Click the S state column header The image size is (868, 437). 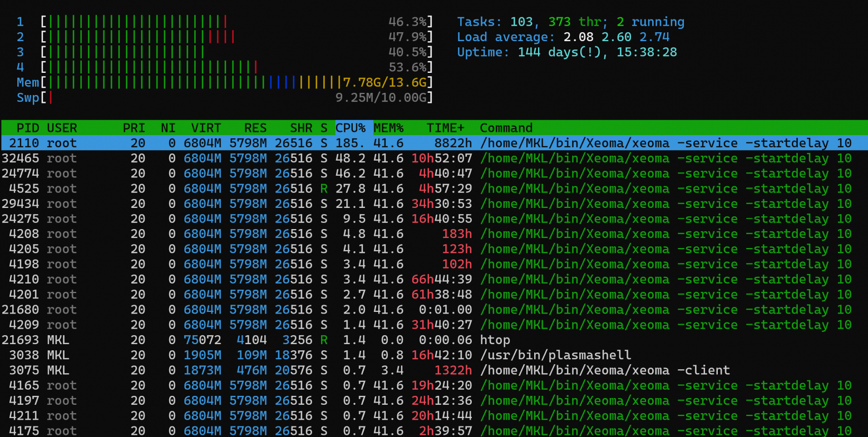point(324,128)
